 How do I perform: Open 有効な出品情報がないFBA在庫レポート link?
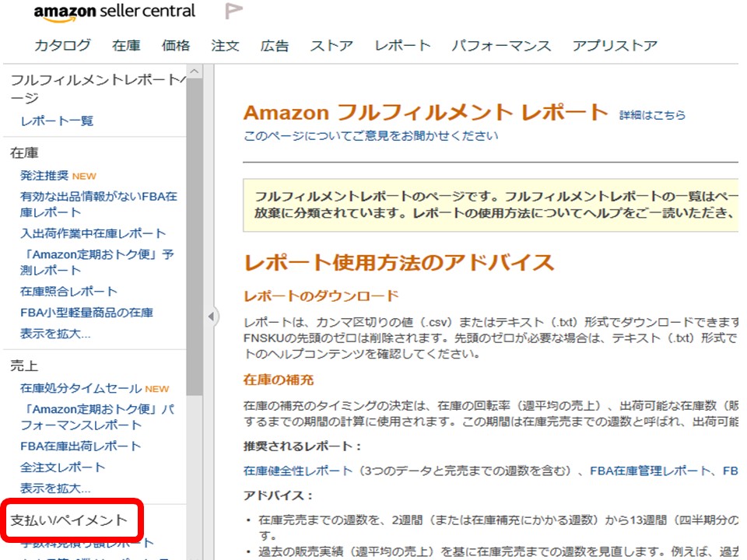coord(99,205)
